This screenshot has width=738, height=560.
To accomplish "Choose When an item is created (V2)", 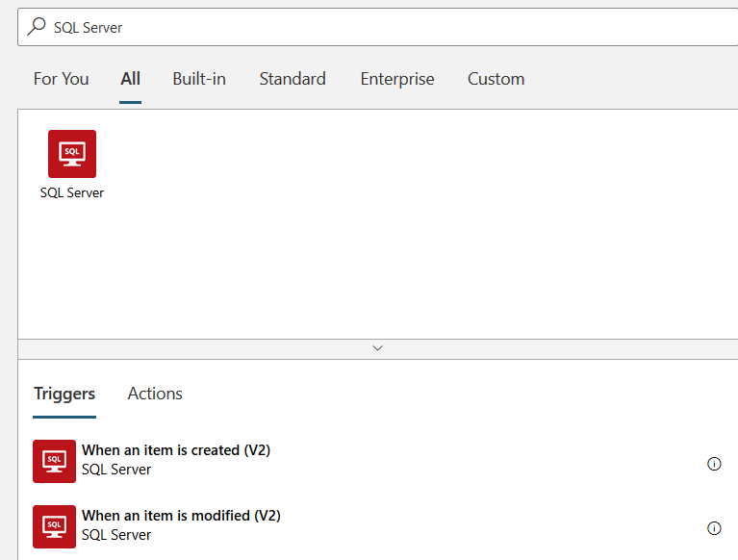I will 176,450.
